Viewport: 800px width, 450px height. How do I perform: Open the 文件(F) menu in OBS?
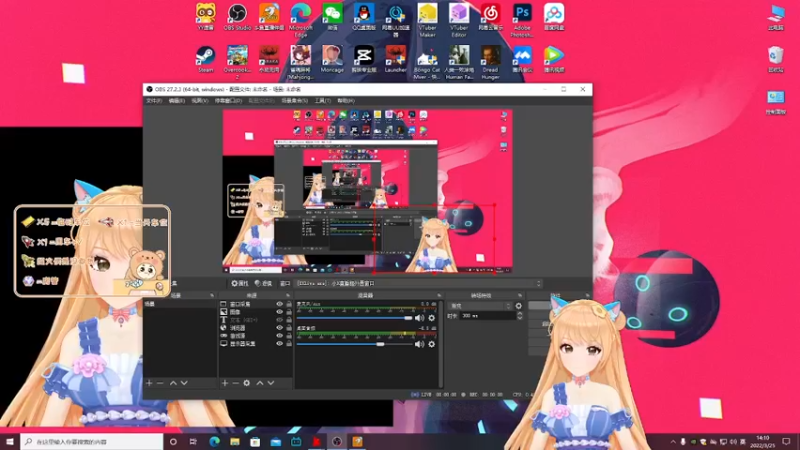coord(154,101)
